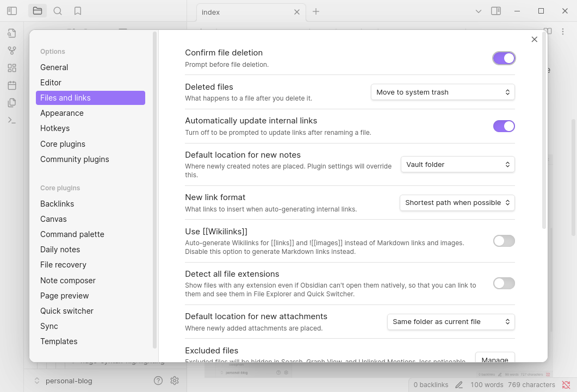Go to the Hotkeys settings section

point(55,128)
